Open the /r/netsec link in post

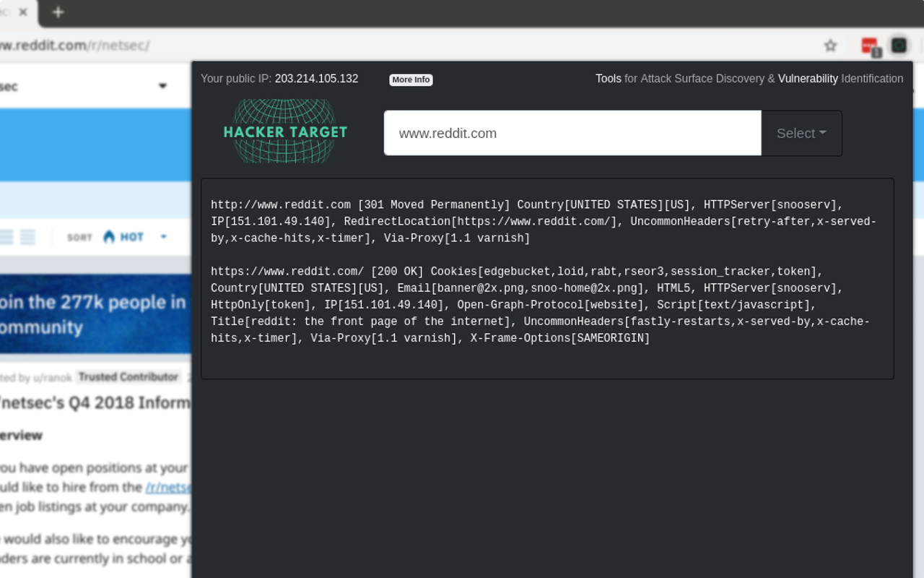pos(167,487)
